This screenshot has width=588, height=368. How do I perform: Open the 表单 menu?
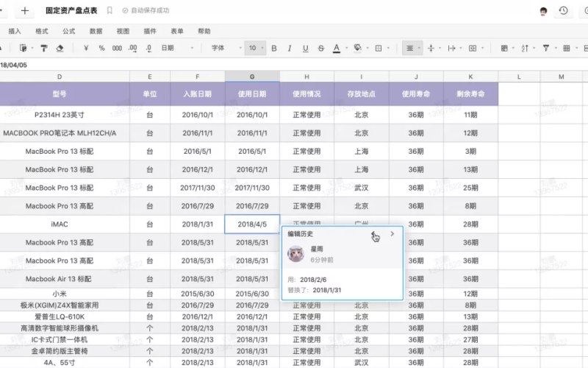177,31
